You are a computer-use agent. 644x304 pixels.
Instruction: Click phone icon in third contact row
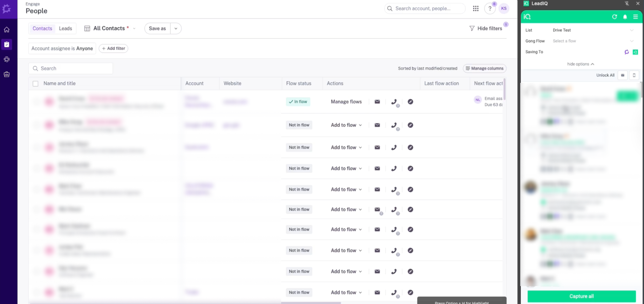394,147
